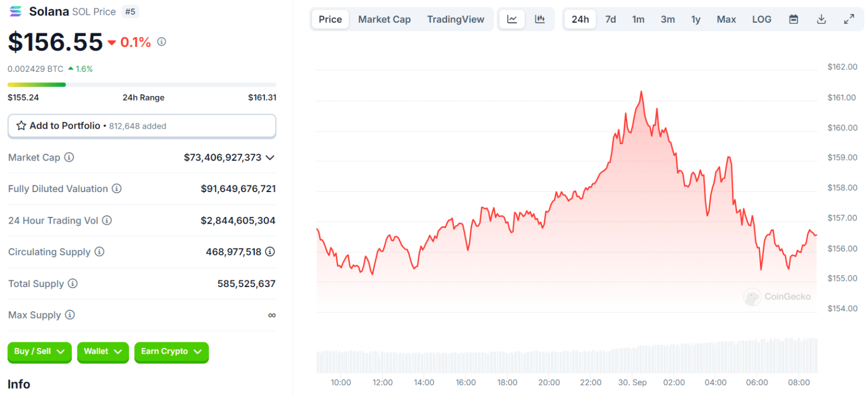Image resolution: width=868 pixels, height=396 pixels.
Task: Click the info icon beside 0.1% change
Action: tap(162, 42)
